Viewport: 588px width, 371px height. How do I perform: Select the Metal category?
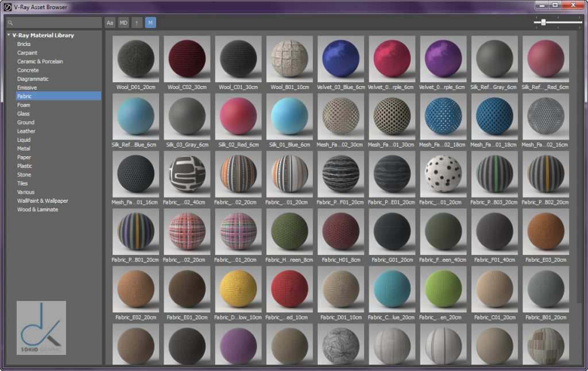(23, 149)
